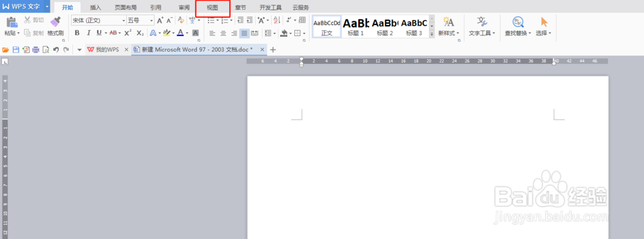Expand the styles gallery more arrow
Viewport: 644px width, 239px height.
pos(431,35)
